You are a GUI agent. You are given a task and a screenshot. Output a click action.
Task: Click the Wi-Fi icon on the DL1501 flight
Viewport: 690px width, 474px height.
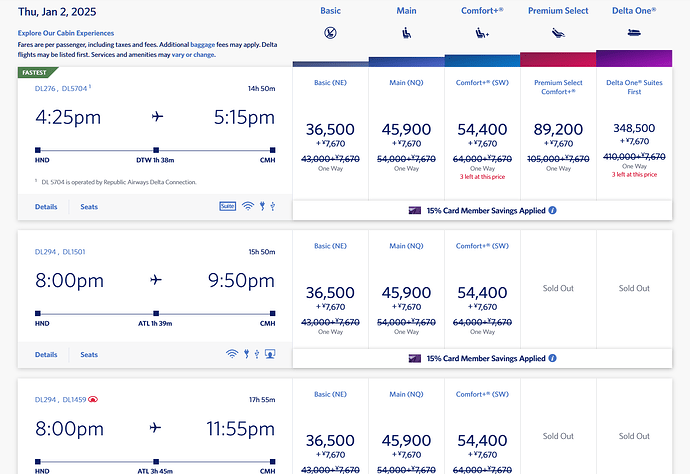232,354
